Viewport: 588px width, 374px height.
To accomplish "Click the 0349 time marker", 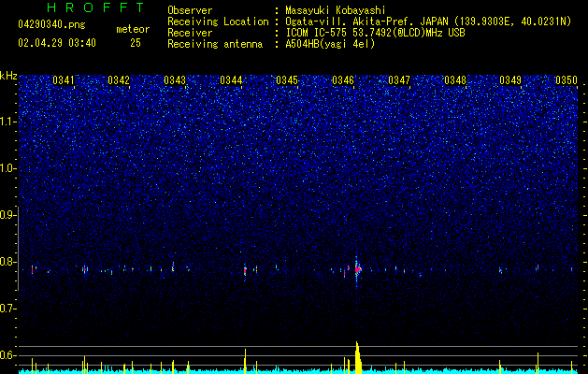I will coord(510,80).
